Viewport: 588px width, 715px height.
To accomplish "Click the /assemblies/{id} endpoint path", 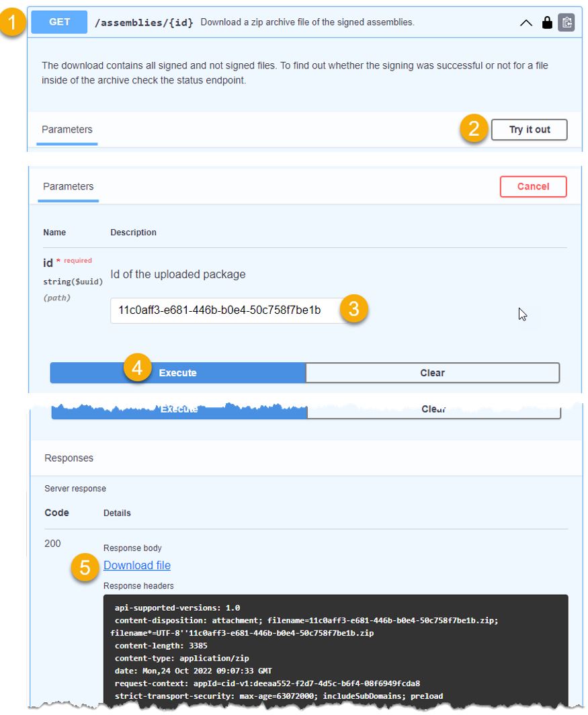I will tap(144, 22).
